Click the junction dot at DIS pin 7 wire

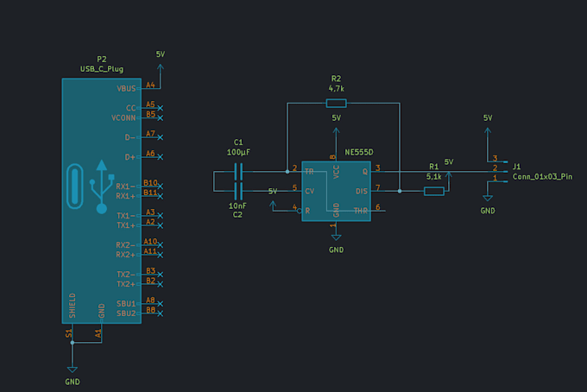[400, 191]
